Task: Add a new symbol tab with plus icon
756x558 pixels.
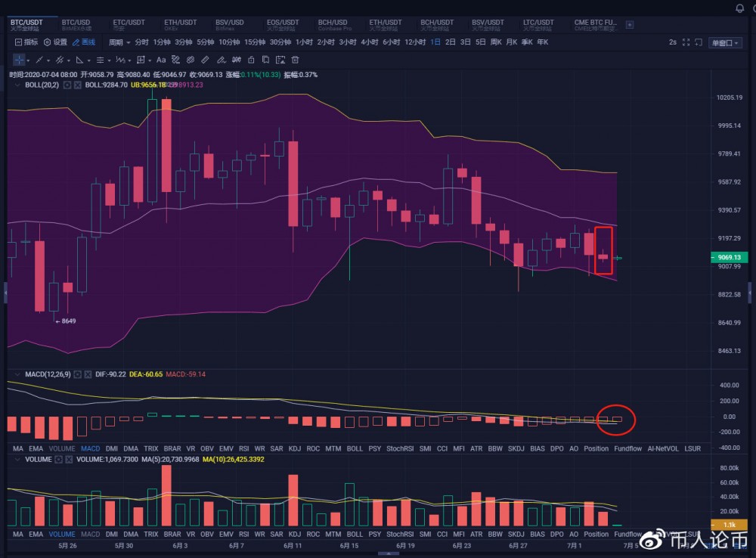Action: click(630, 25)
